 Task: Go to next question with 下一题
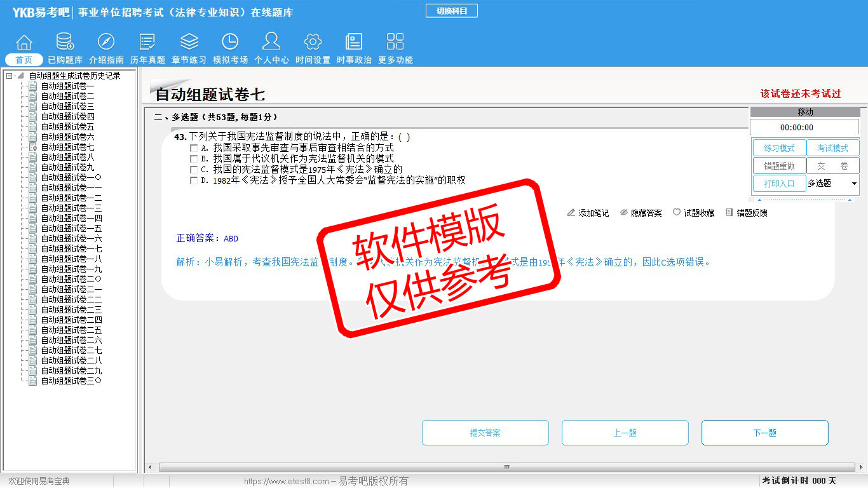pyautogui.click(x=764, y=433)
